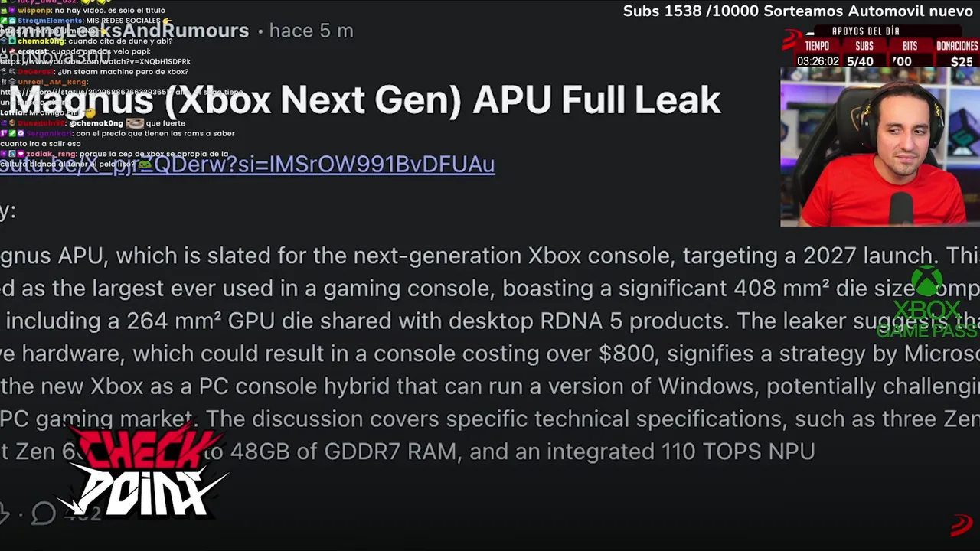Click the red swirl logo in bottom corner
Viewport: 980px width, 551px height.
click(x=962, y=526)
